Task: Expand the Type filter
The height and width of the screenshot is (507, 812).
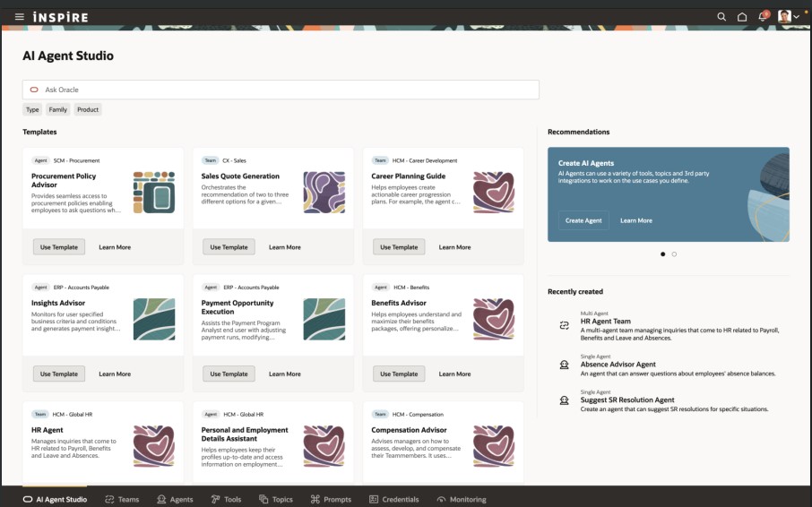Action: point(32,109)
